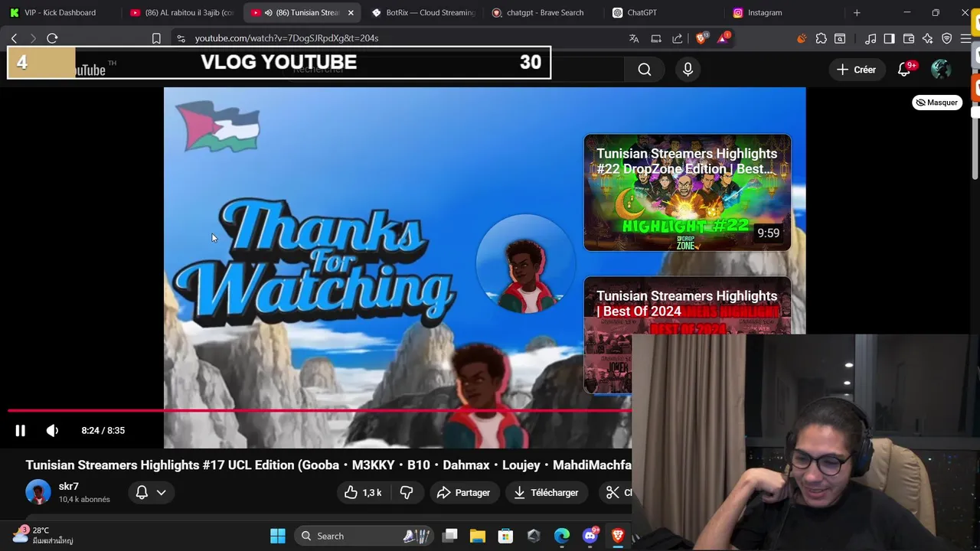The width and height of the screenshot is (980, 551).
Task: Mute the video via the speaker icon
Action: click(x=52, y=431)
